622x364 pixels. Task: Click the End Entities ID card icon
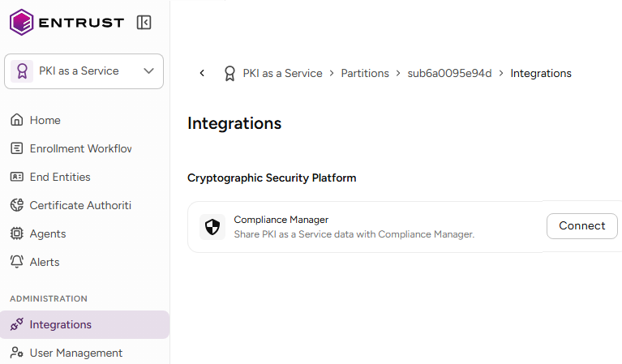[x=17, y=177]
